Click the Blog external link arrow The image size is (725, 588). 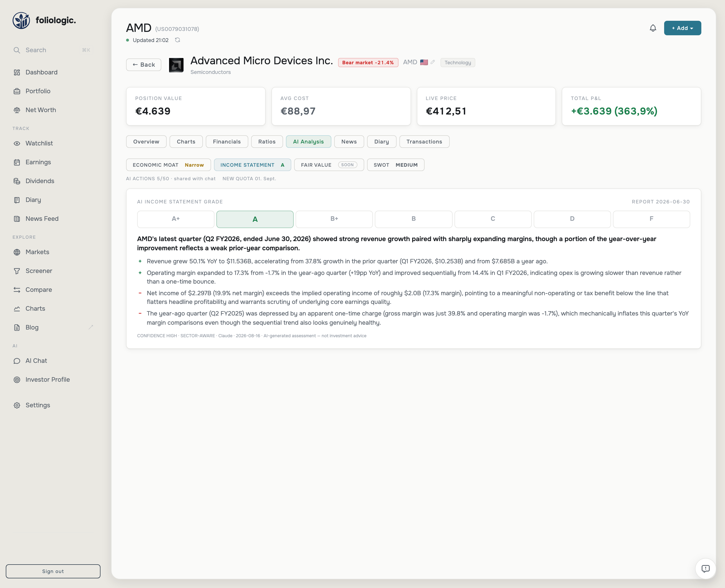pyautogui.click(x=91, y=327)
